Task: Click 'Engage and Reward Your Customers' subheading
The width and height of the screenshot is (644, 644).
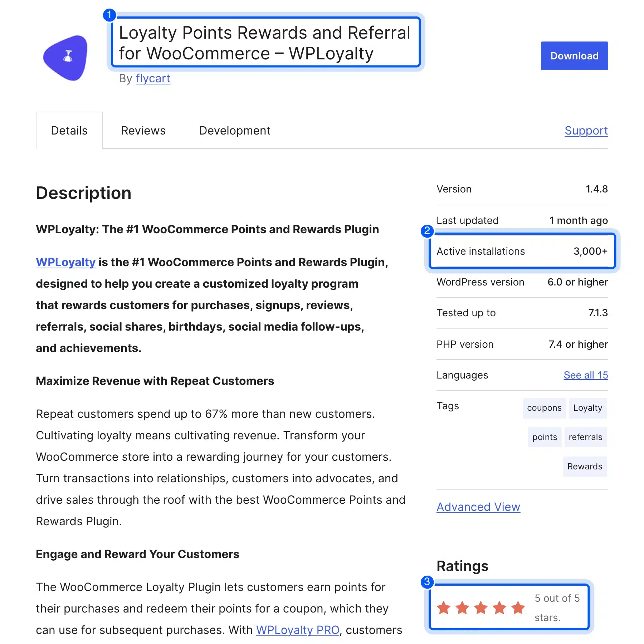Action: tap(137, 554)
